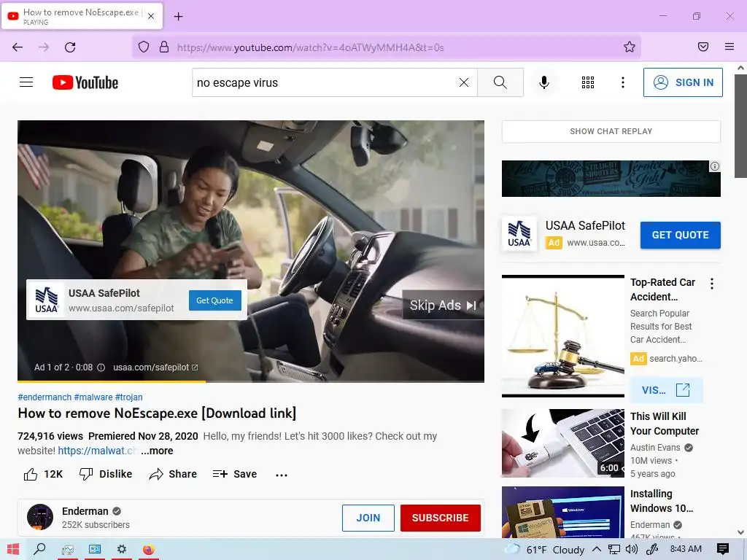Screen dimensions: 747x560
Task: Go to the YouTube home logo
Action: click(x=85, y=82)
